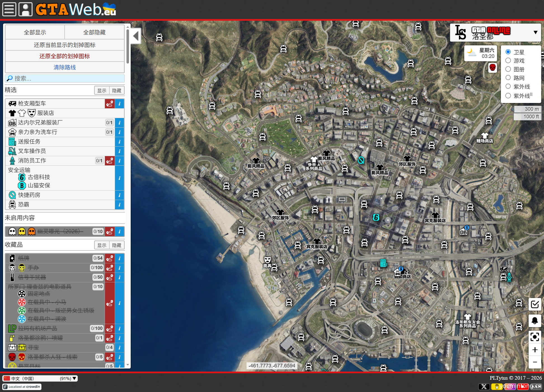Click the checkmark button on map
Viewport: 544px width, 392px height.
tap(535, 304)
